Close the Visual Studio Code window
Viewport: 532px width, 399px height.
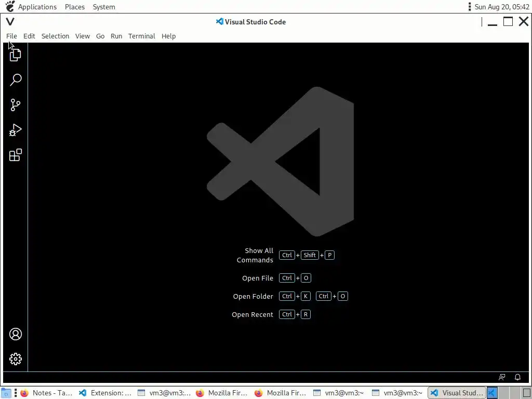coord(524,22)
